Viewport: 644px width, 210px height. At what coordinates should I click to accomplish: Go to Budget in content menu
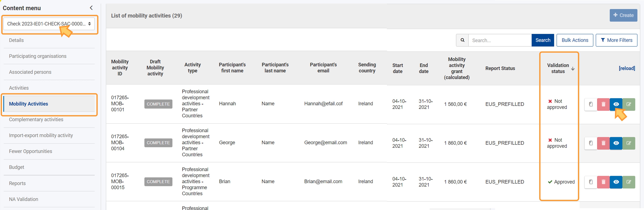coord(16,167)
